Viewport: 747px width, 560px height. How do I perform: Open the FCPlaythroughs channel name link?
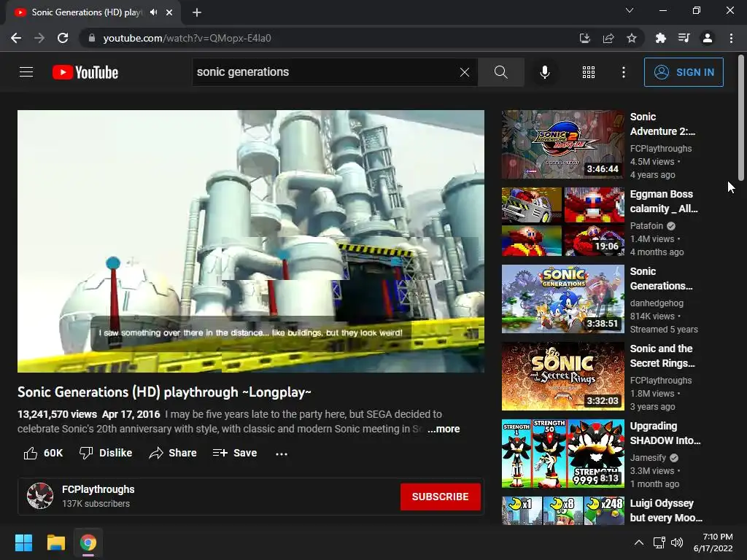(x=98, y=489)
